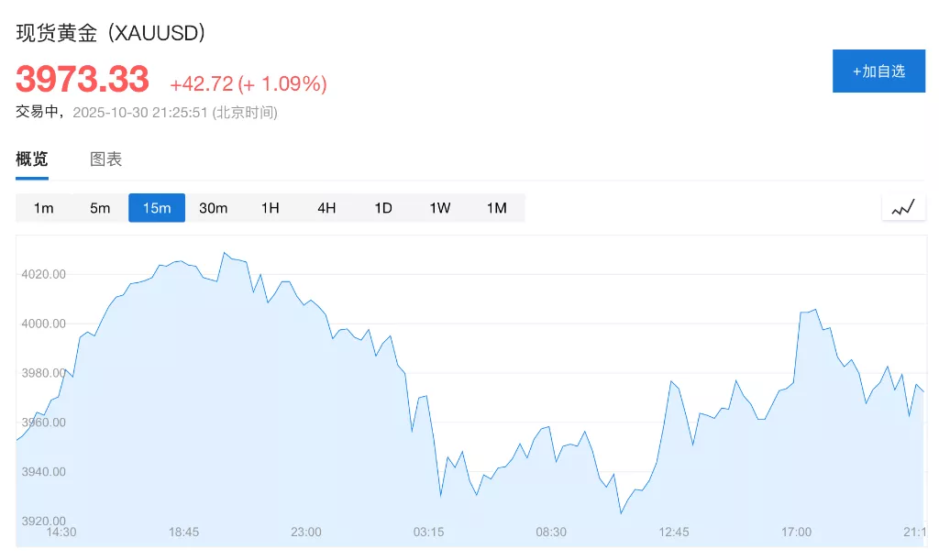Select the 1M monthly interval
Screen dimensions: 939x560
click(496, 208)
